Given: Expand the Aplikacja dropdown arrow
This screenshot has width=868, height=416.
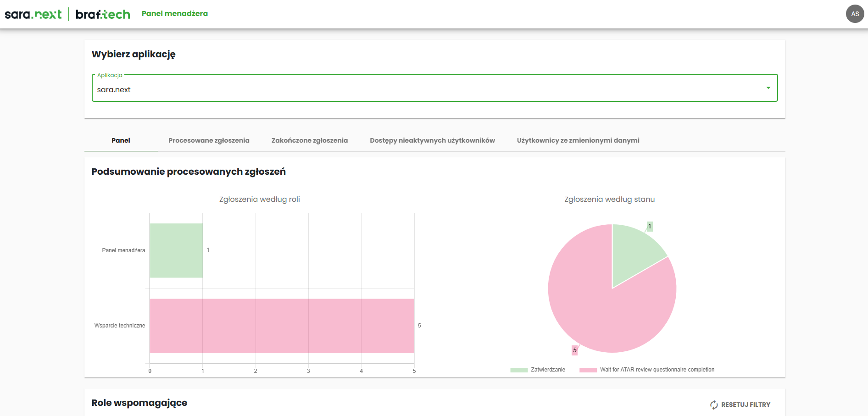Looking at the screenshot, I should click(x=768, y=88).
